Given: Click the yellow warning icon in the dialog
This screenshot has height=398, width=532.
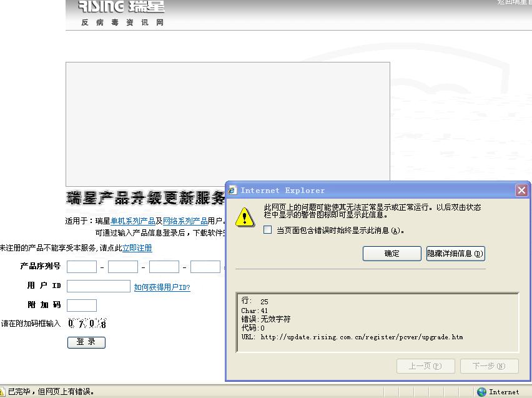Looking at the screenshot, I should 245,217.
